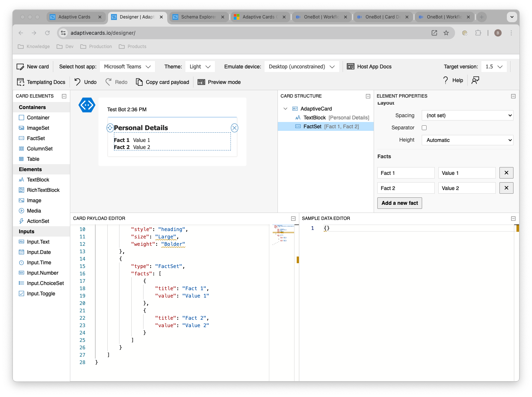
Task: Select the Input.Text element icon
Action: (21, 242)
